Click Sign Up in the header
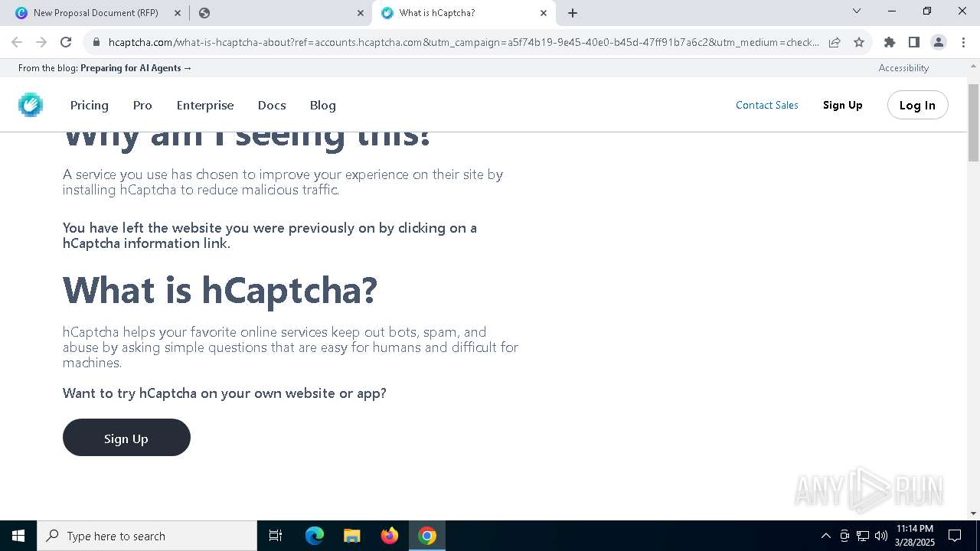Screen dimensions: 980x551 pyautogui.click(x=843, y=105)
